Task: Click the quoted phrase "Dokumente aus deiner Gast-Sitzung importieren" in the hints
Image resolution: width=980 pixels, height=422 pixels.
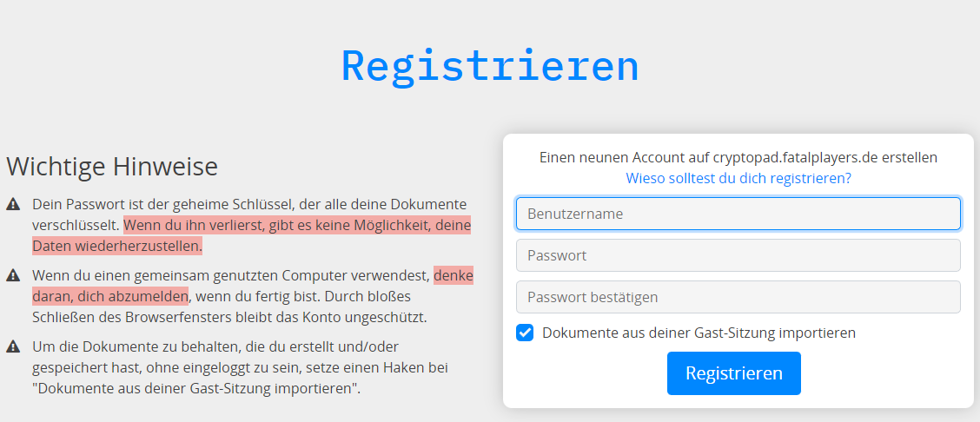Action: pyautogui.click(x=196, y=389)
